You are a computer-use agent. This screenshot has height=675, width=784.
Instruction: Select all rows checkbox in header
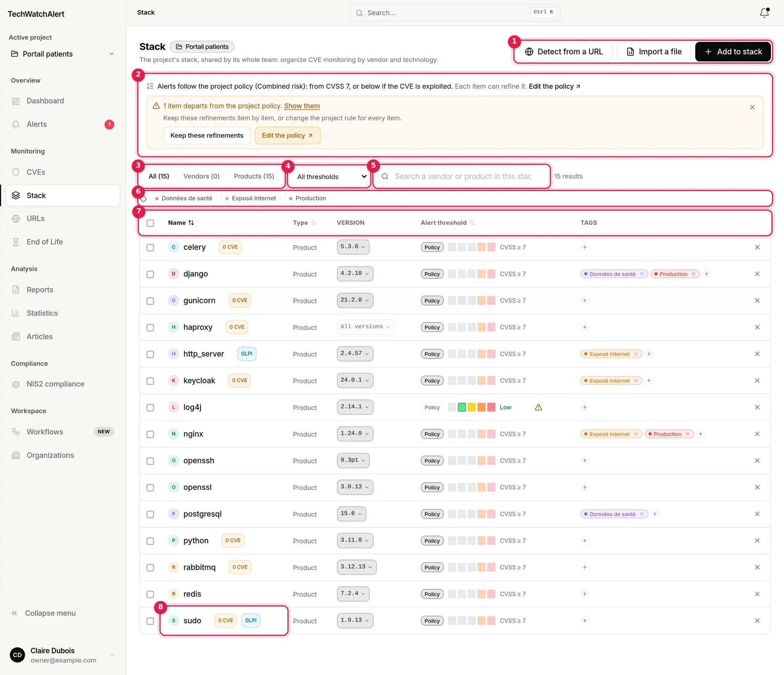tap(150, 223)
